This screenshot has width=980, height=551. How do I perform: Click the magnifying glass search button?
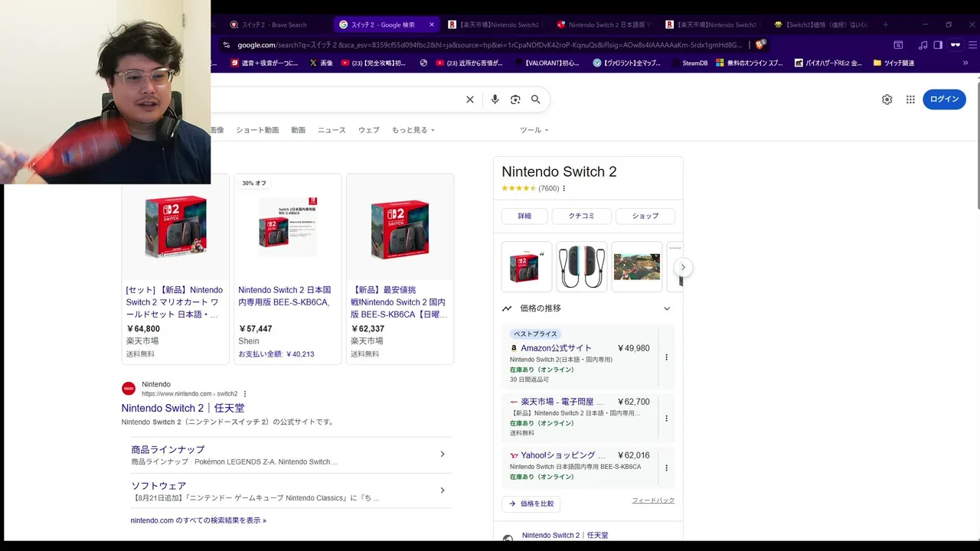pos(536,99)
